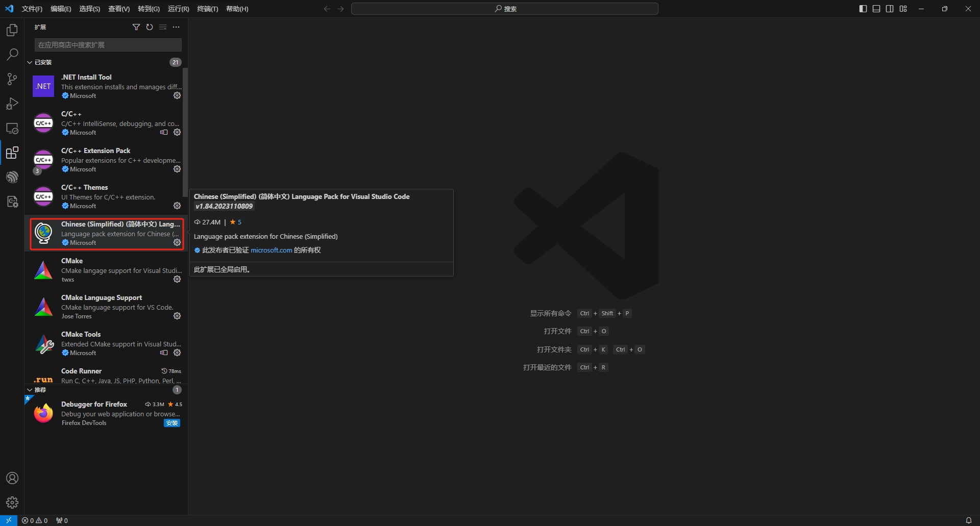Open notifications bell in status bar
The width and height of the screenshot is (980, 526).
(968, 520)
